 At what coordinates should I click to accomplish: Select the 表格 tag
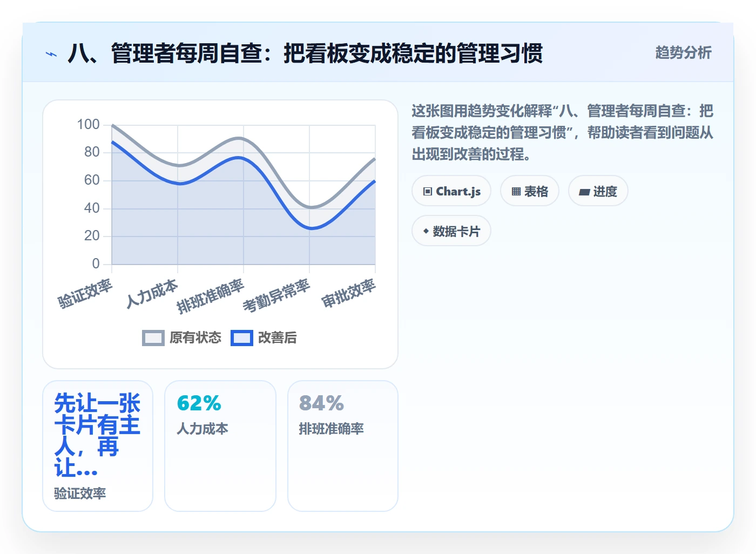coord(530,191)
